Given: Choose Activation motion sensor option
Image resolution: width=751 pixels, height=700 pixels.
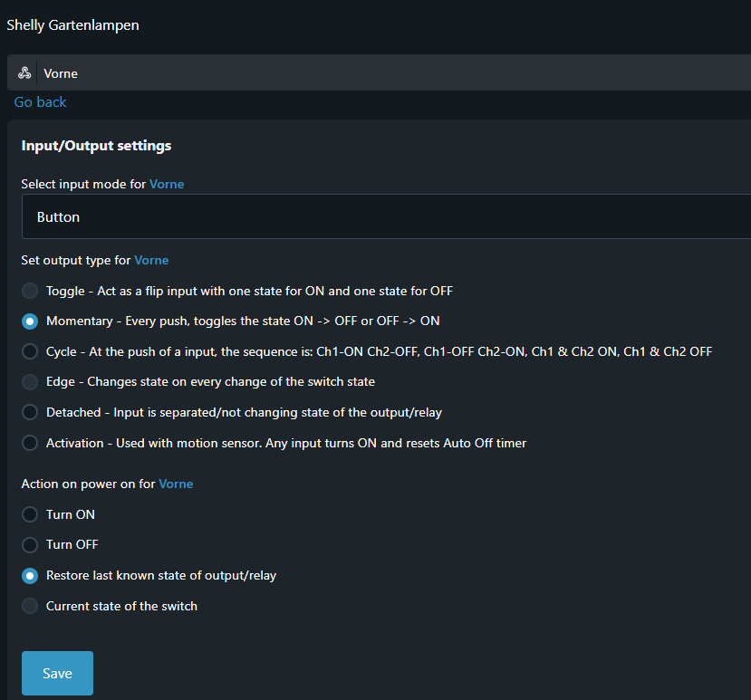Looking at the screenshot, I should 30,443.
